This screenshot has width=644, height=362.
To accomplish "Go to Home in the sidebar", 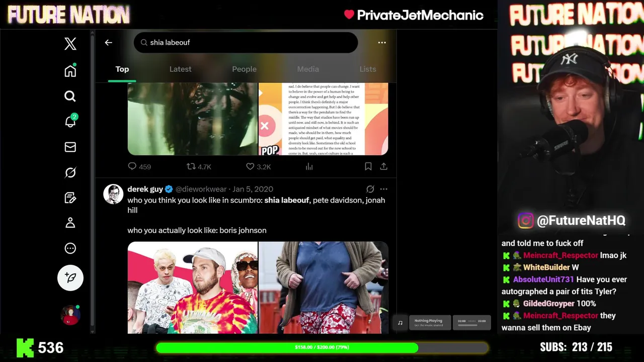I will [x=70, y=71].
